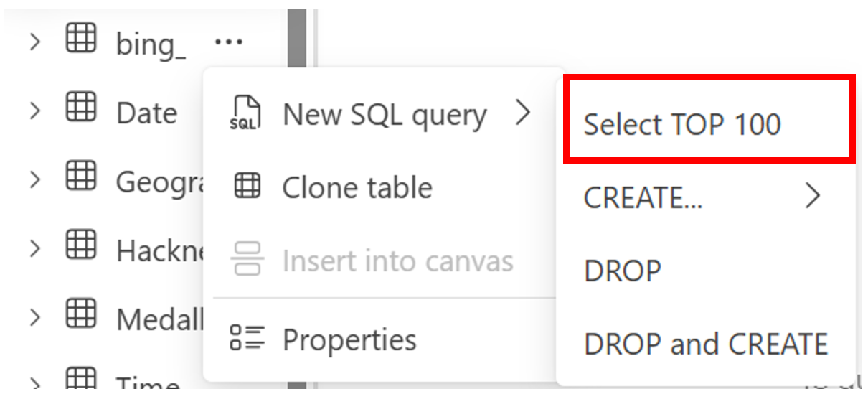Choose the DROP menu entry

click(x=622, y=271)
